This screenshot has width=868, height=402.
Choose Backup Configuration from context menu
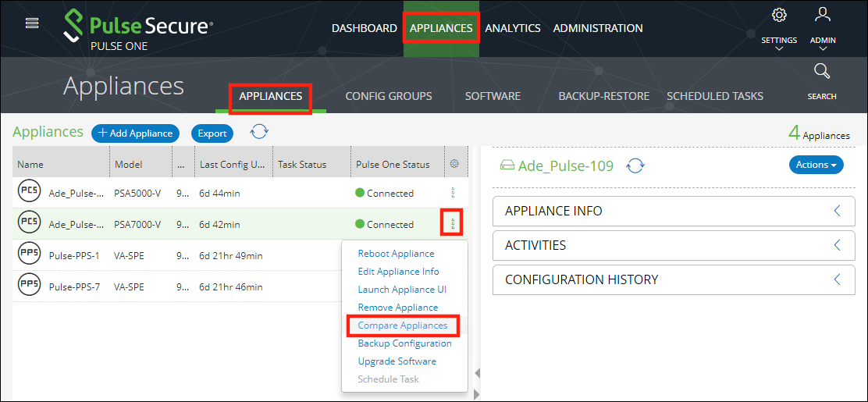[404, 343]
